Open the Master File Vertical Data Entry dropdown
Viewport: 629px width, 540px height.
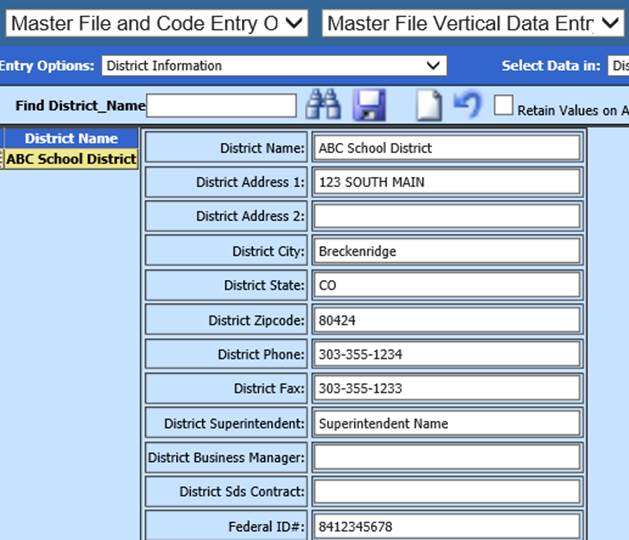click(474, 23)
